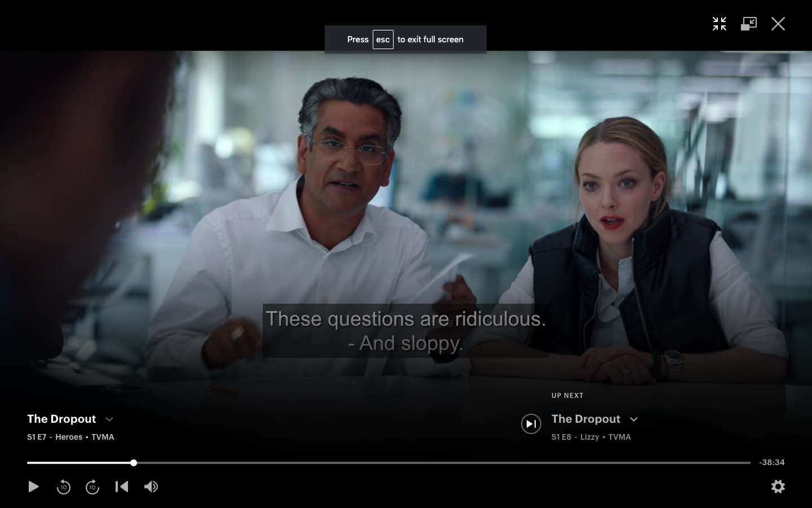
Task: Click the S1 E7 - Heroes episode label
Action: pyautogui.click(x=70, y=437)
